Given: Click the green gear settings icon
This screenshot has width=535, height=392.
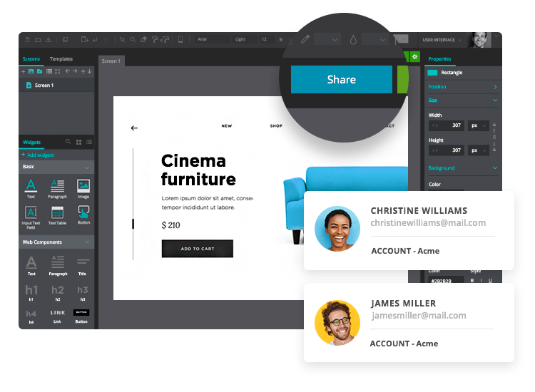Looking at the screenshot, I should pyautogui.click(x=414, y=57).
